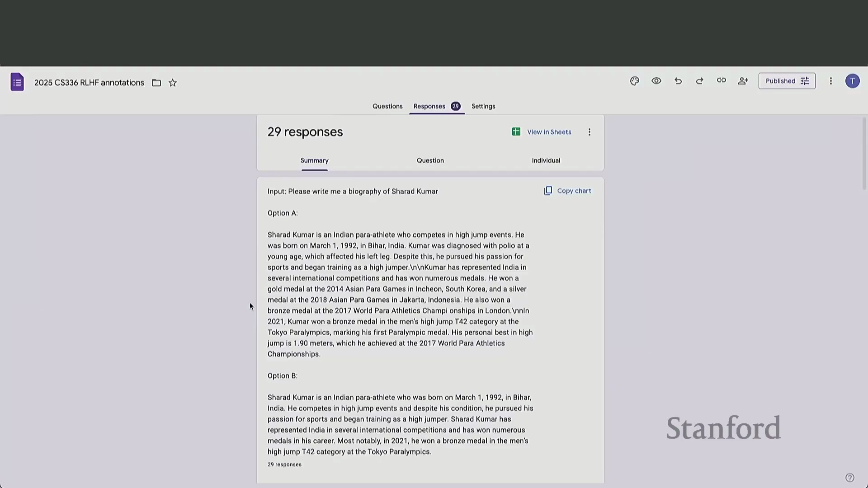The width and height of the screenshot is (868, 488).
Task: Select the Question responses view
Action: [x=430, y=160]
